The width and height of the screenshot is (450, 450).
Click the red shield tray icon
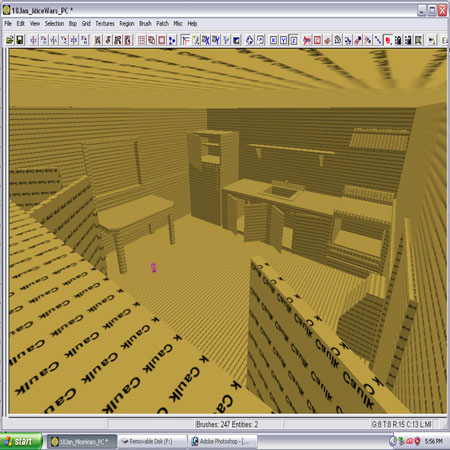tap(417, 441)
